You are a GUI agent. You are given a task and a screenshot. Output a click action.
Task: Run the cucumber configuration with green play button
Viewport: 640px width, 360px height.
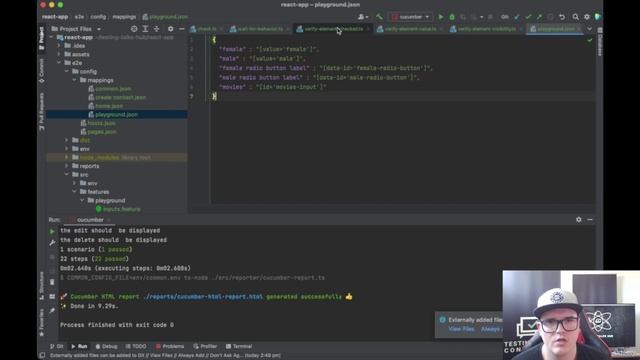(x=440, y=17)
